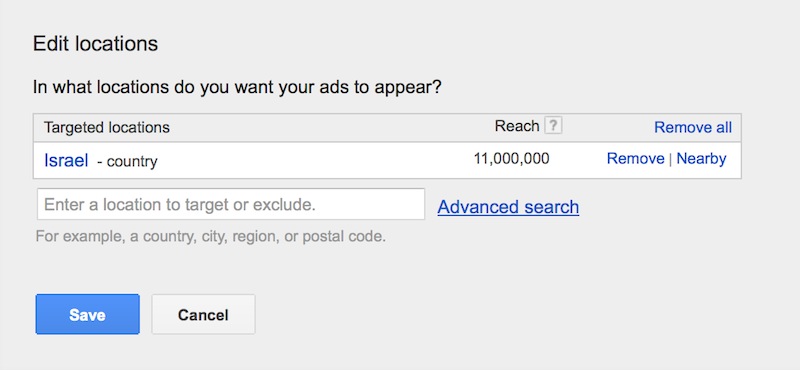Click the example hint text below the field
The height and width of the screenshot is (370, 800).
(x=210, y=237)
